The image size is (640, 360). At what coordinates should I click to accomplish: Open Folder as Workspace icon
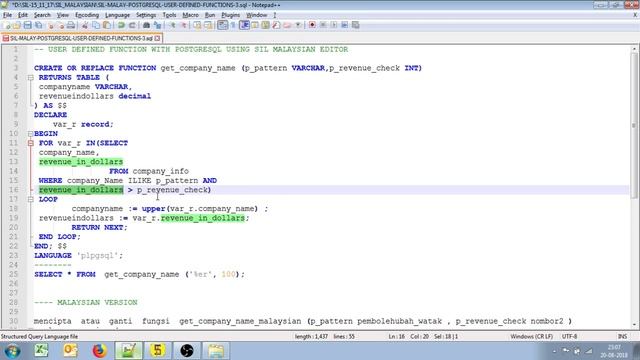pyautogui.click(x=287, y=25)
